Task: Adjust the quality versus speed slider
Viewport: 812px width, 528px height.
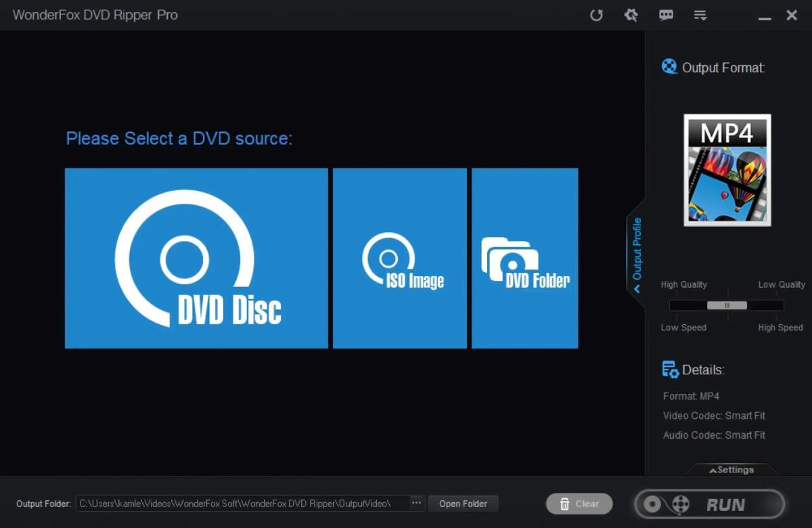Action: 726,306
